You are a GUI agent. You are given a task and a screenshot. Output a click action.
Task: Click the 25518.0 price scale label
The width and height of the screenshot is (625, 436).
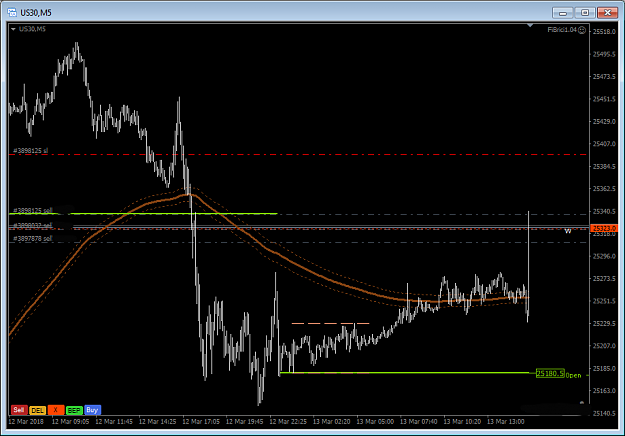pyautogui.click(x=604, y=31)
